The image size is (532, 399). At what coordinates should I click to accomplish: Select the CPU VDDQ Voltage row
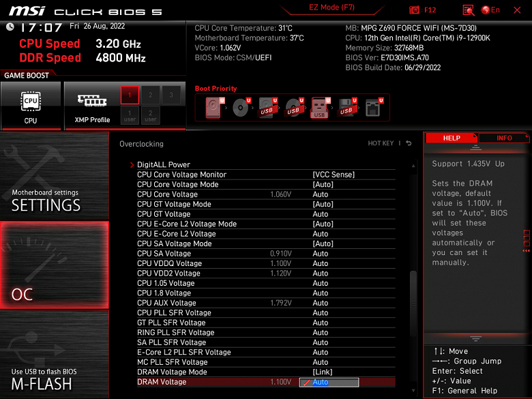[x=266, y=263]
